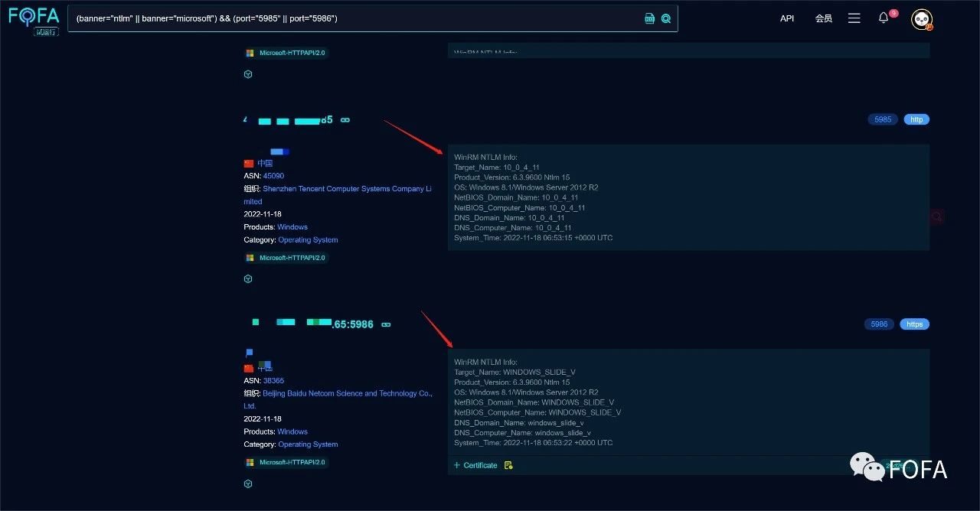Select System_Time 06:53:15 line
This screenshot has width=980, height=511.
[534, 237]
